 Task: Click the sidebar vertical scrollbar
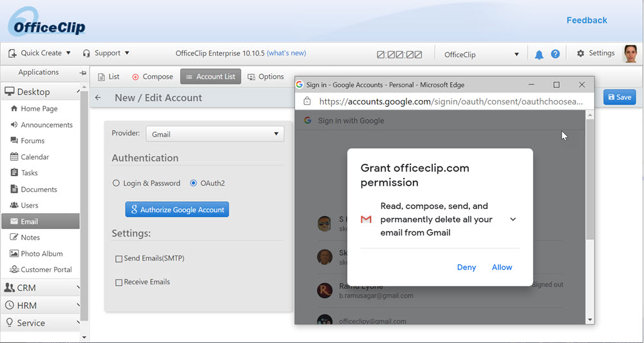coord(84,206)
